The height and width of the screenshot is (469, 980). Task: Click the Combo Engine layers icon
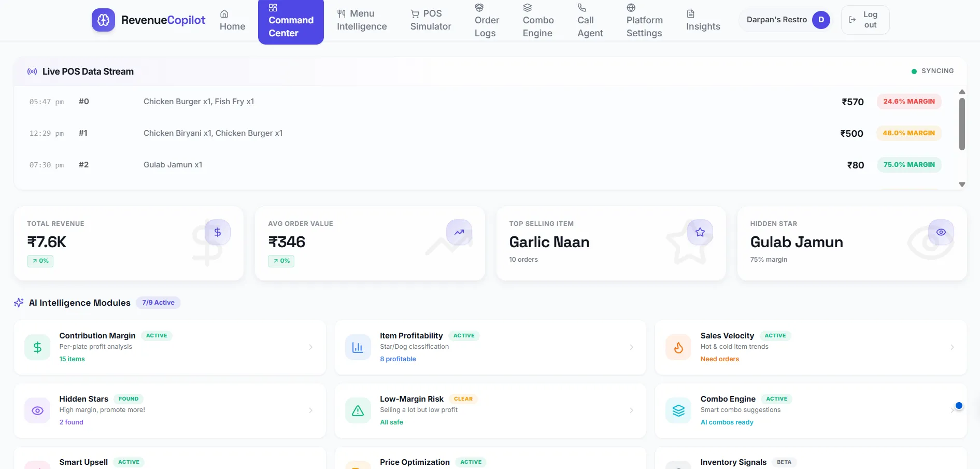pos(678,410)
